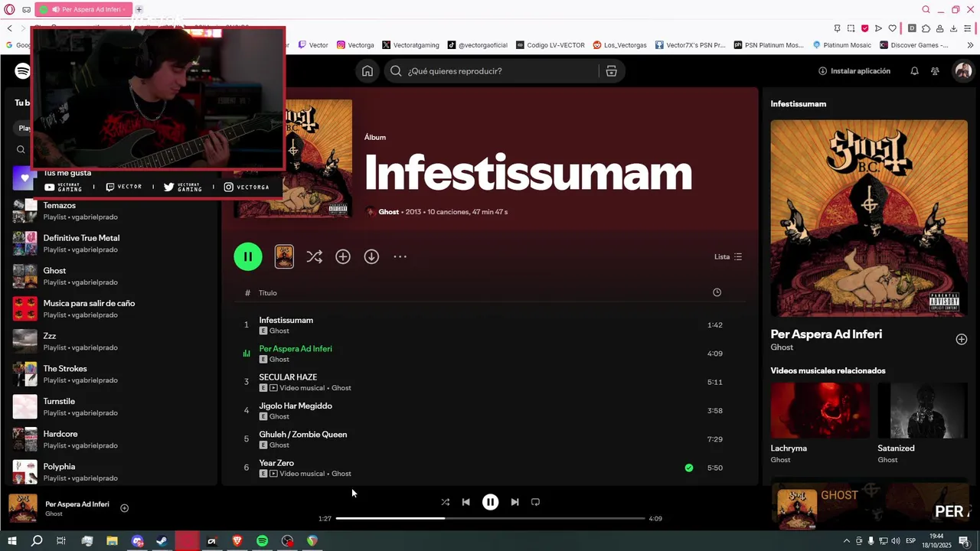This screenshot has height=551, width=980.
Task: Open Opera easy setup menu icon
Action: [x=967, y=28]
